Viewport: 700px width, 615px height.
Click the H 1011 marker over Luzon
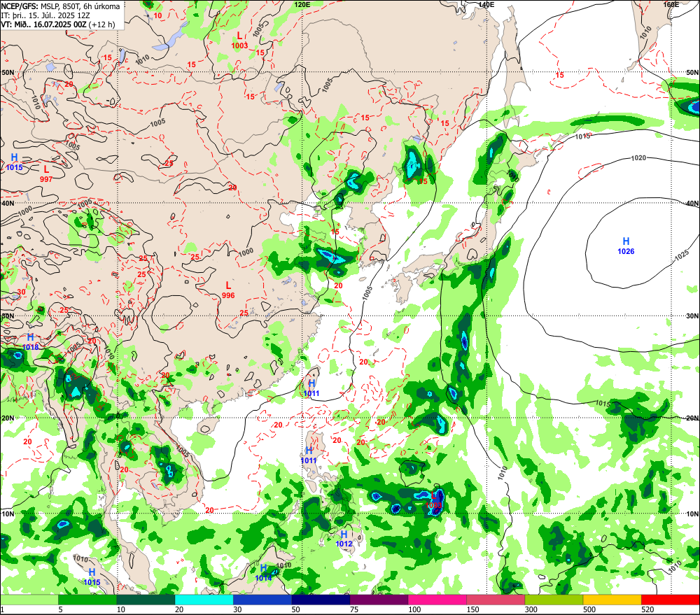point(309,455)
